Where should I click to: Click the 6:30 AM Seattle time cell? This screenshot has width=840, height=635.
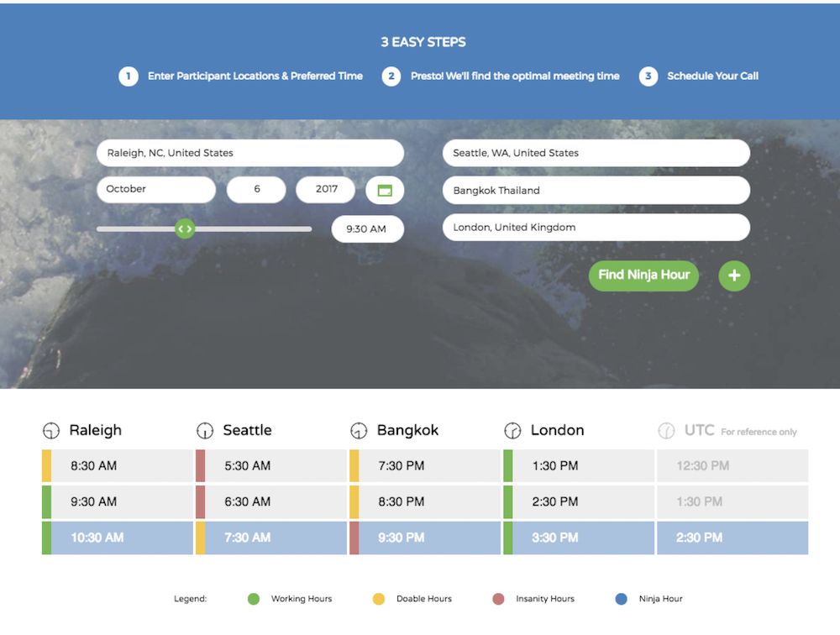[x=270, y=502]
